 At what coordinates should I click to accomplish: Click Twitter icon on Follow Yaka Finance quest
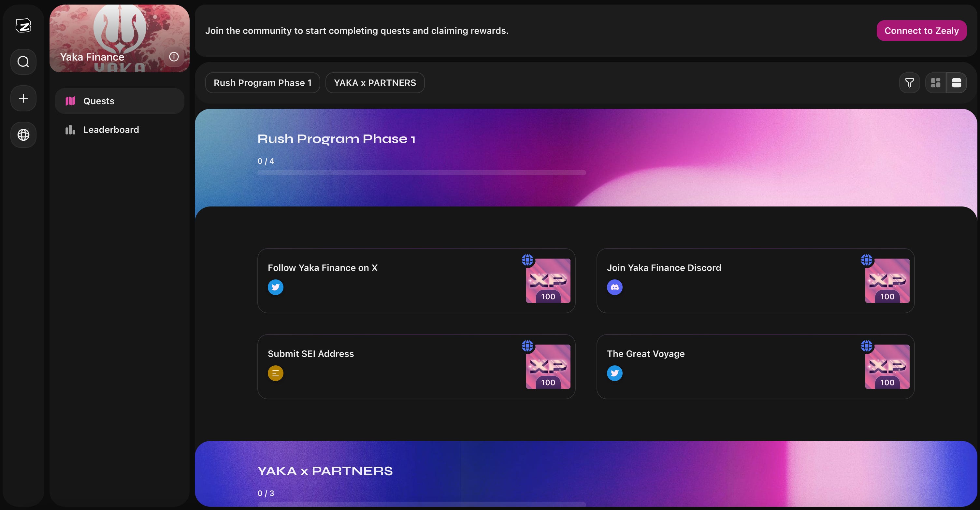(275, 287)
